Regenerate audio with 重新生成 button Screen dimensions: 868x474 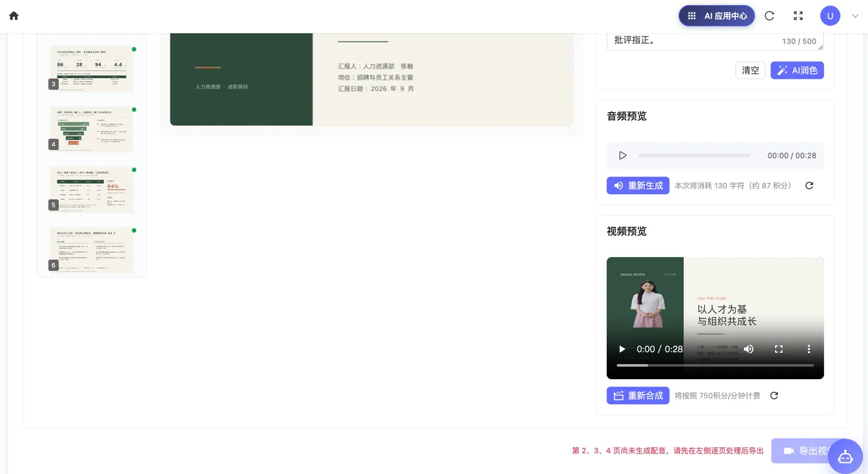point(638,185)
